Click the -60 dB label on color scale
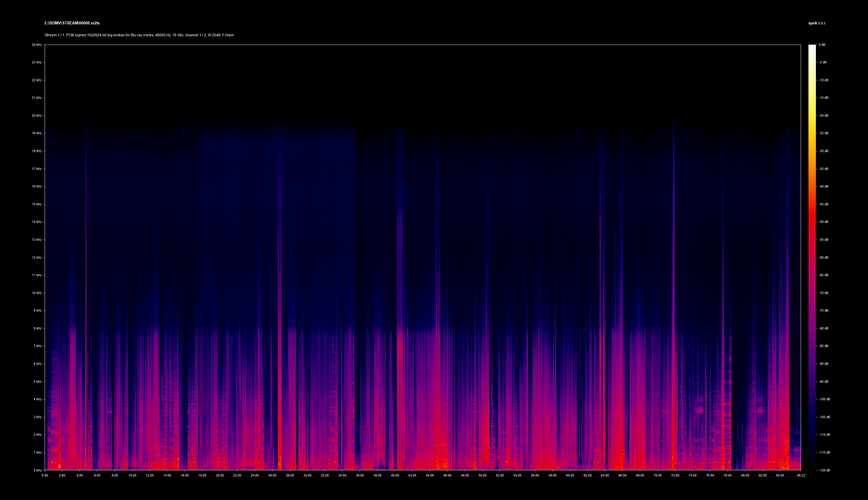The width and height of the screenshot is (868, 500). (823, 257)
